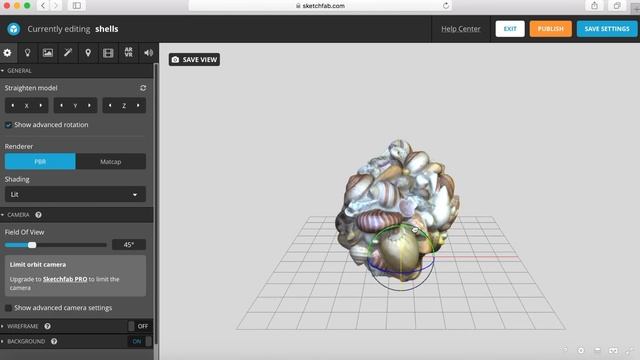Click the EXIT button
The width and height of the screenshot is (640, 360).
pyautogui.click(x=510, y=29)
